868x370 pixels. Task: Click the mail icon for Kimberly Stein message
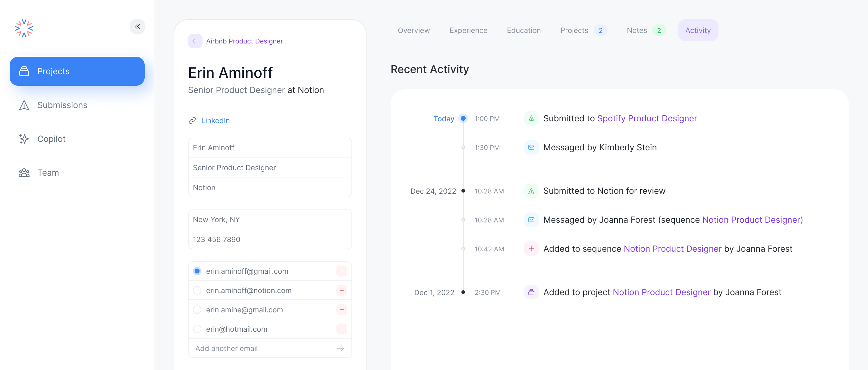click(x=531, y=147)
